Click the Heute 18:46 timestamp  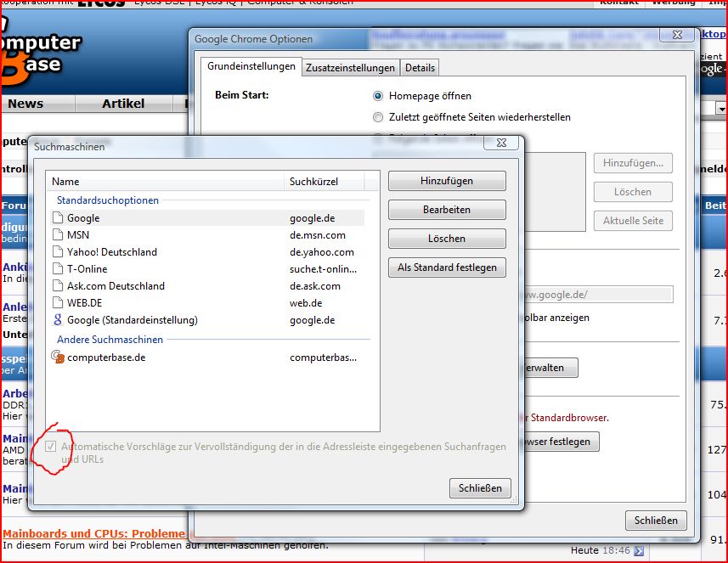pos(601,550)
